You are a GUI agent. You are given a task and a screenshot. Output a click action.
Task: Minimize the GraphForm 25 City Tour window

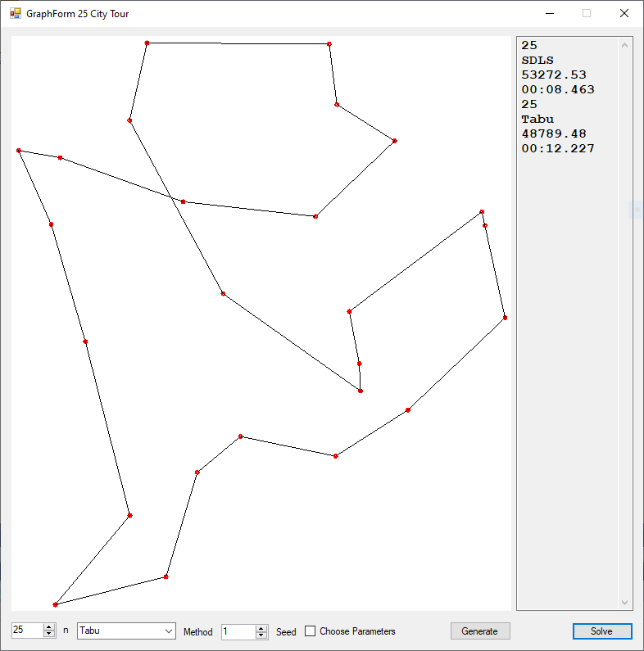point(549,14)
